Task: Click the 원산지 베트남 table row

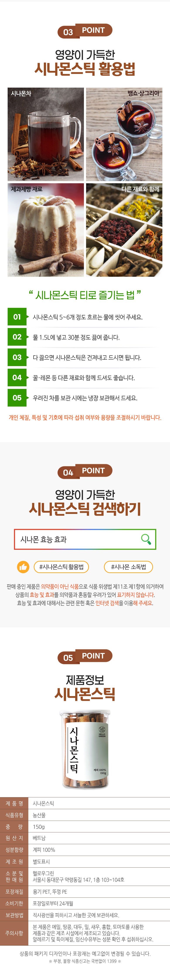Action: coord(85,838)
